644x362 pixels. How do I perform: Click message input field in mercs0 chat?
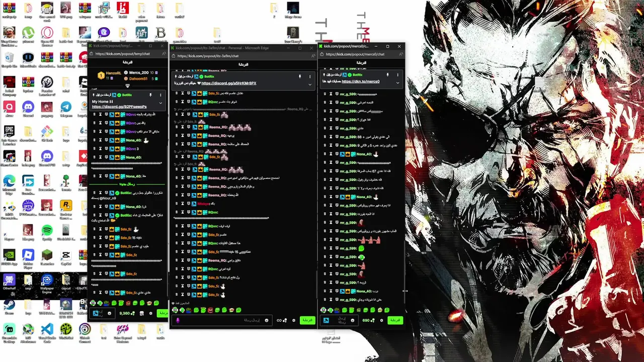tap(340, 320)
